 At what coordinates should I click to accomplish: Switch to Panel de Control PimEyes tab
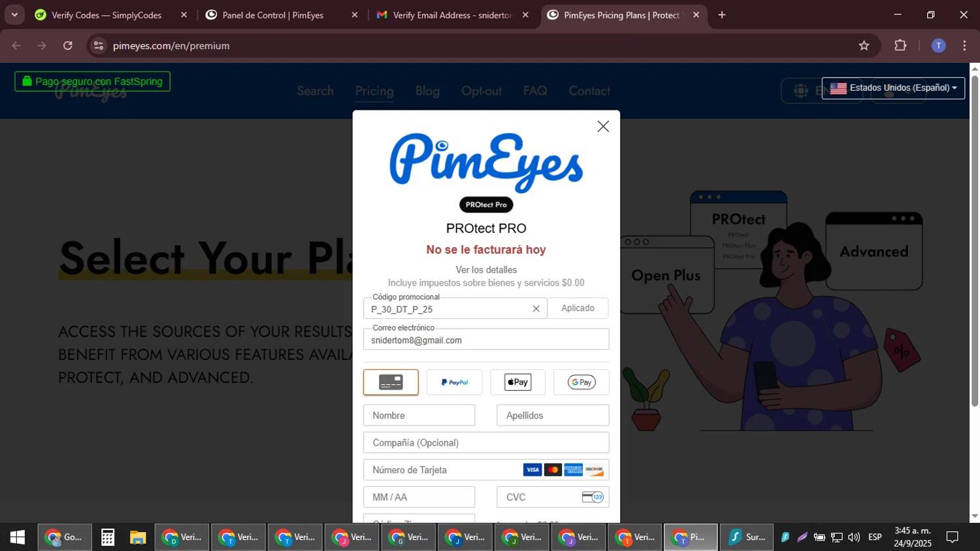coord(273,15)
